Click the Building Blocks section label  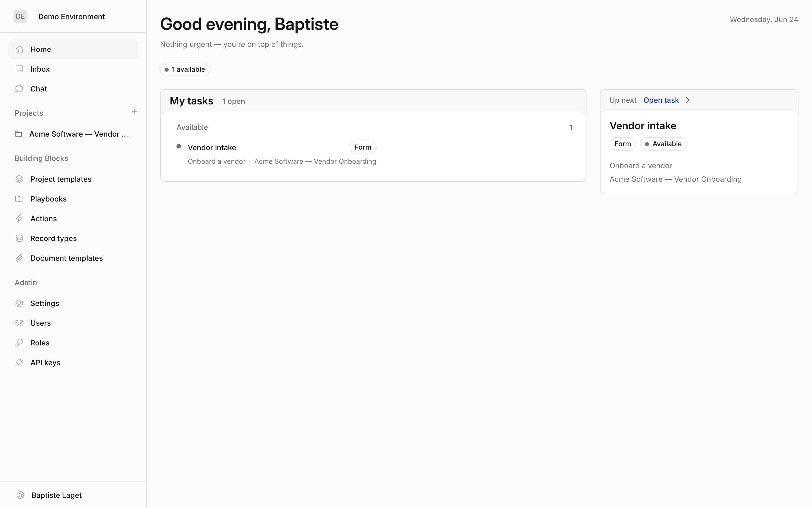(x=41, y=158)
